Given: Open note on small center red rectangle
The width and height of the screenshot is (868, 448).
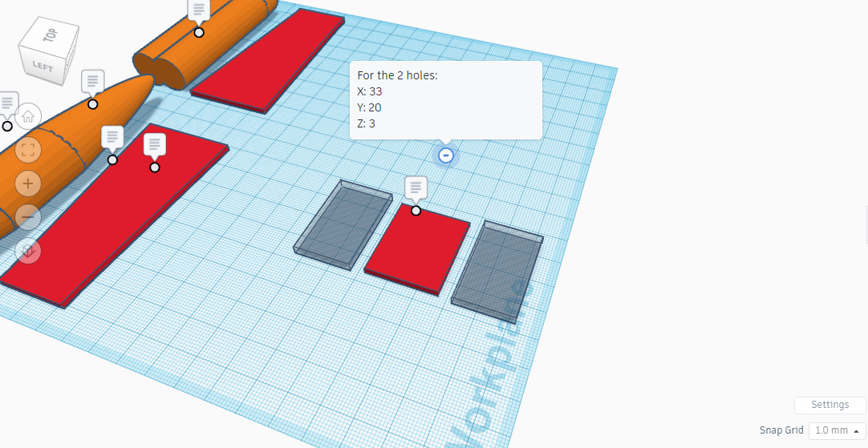Looking at the screenshot, I should tap(416, 188).
